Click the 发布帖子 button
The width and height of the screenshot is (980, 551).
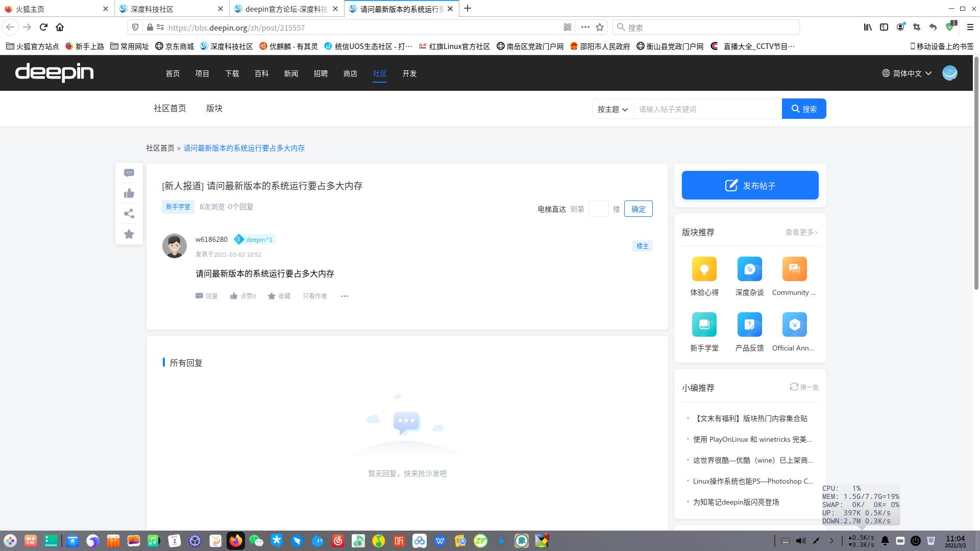750,185
